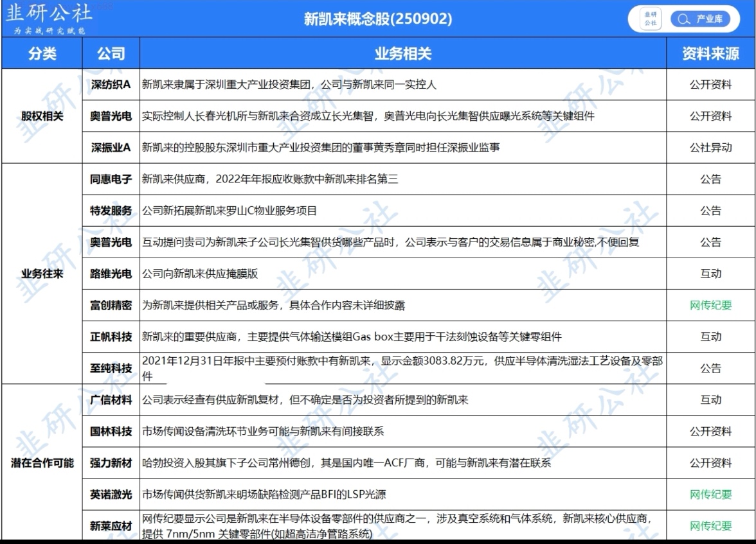756x544 pixels.
Task: Click the 分类 column header
Action: click(42, 54)
